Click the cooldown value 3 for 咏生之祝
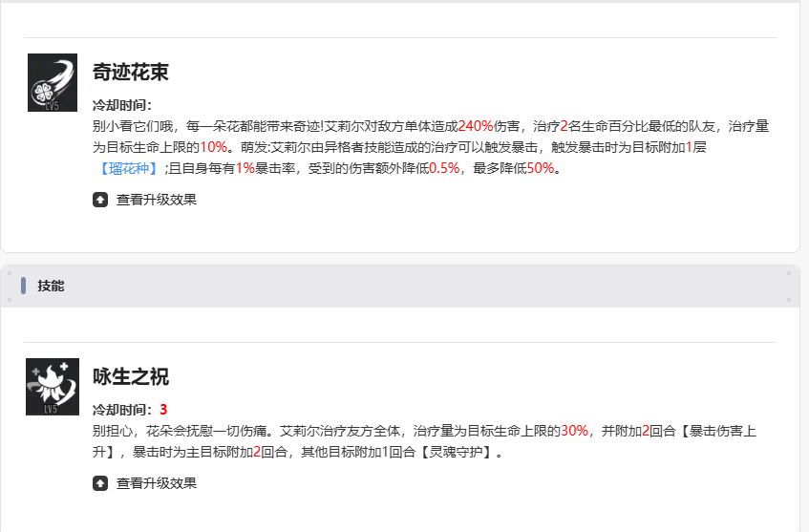 click(163, 410)
